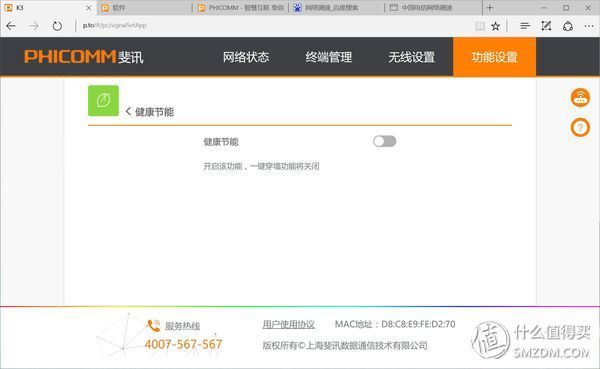Click the orange router icon on right
This screenshot has height=369, width=600.
580,98
